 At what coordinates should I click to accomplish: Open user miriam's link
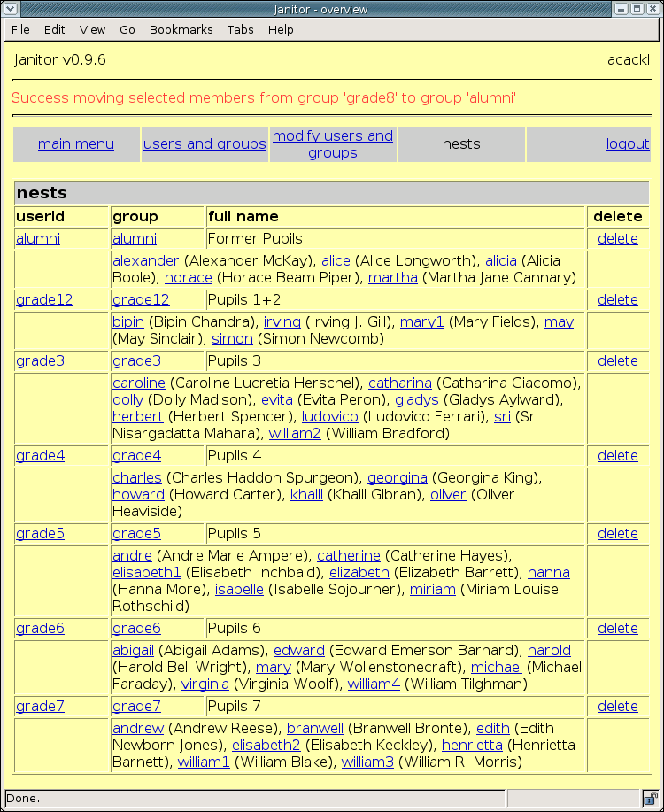pyautogui.click(x=432, y=590)
